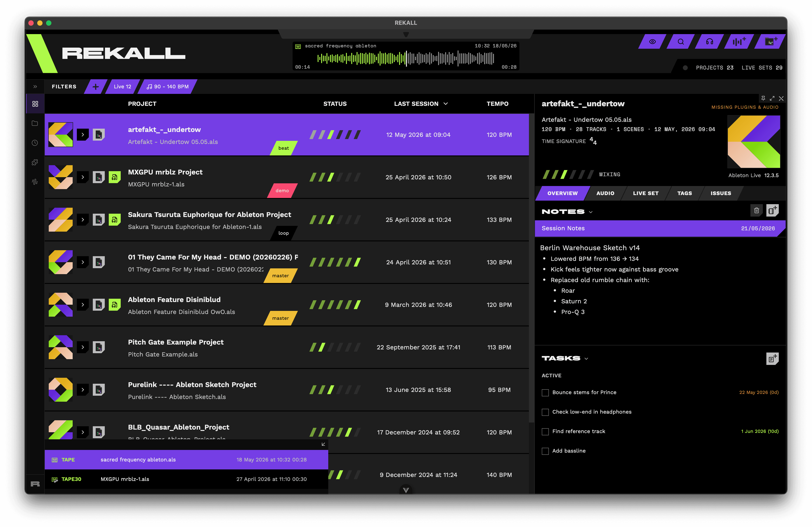Close the artefakt_-_undertow detail panel
The width and height of the screenshot is (812, 527).
tap(781, 98)
